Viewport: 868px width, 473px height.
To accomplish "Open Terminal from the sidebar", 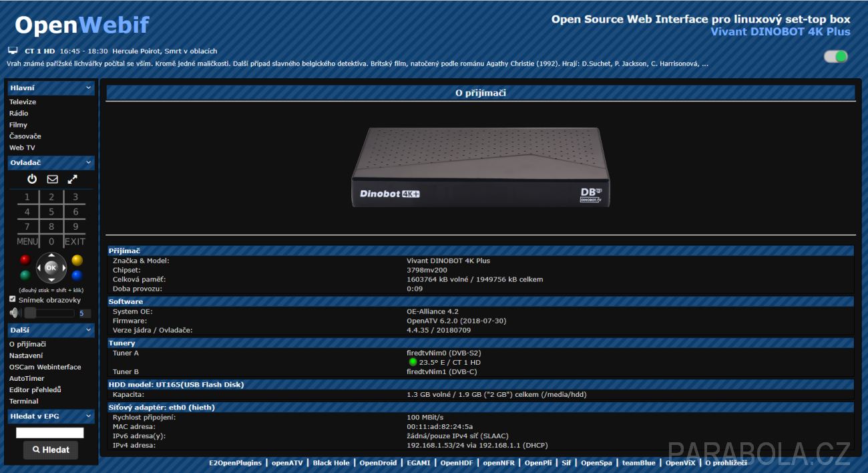I will (24, 401).
